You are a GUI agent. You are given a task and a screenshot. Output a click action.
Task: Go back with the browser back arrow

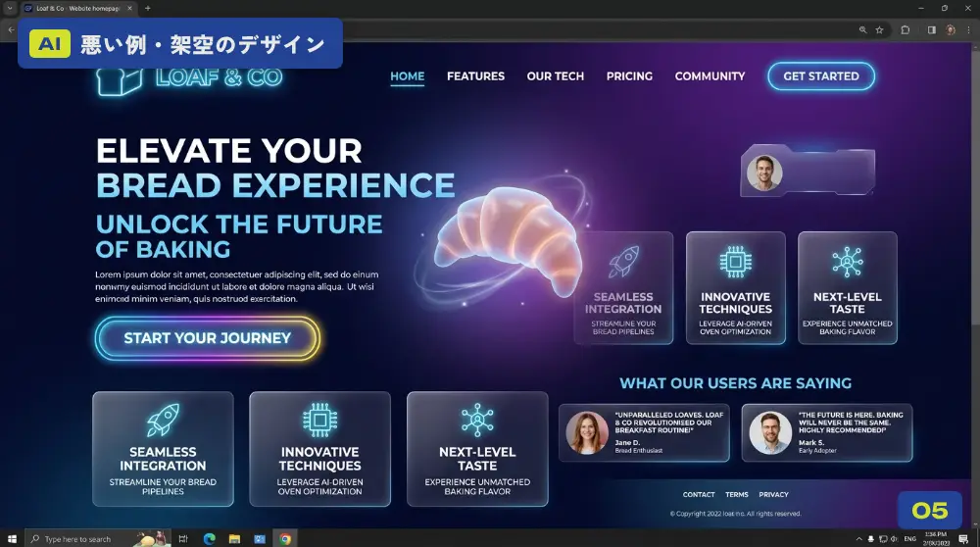point(11,29)
